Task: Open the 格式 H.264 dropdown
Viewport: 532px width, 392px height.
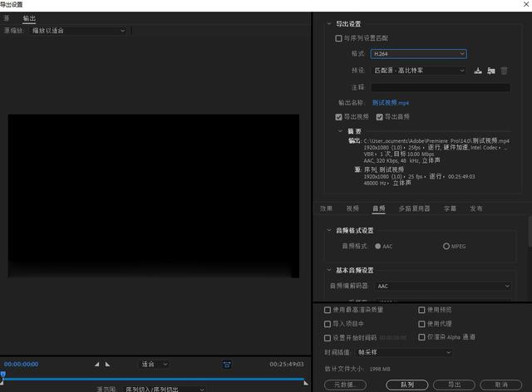Action: click(x=418, y=54)
